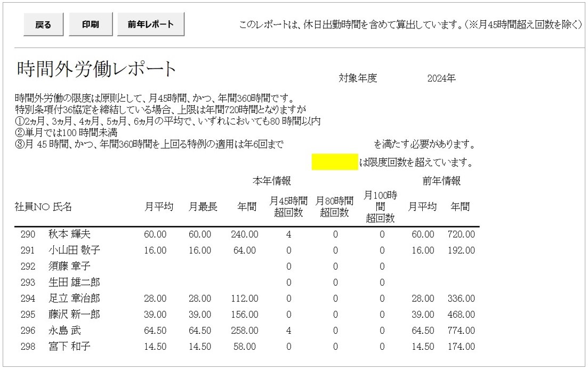Click 足立 章治郎's previous-year total 336.00
The image size is (588, 369).
pos(461,299)
